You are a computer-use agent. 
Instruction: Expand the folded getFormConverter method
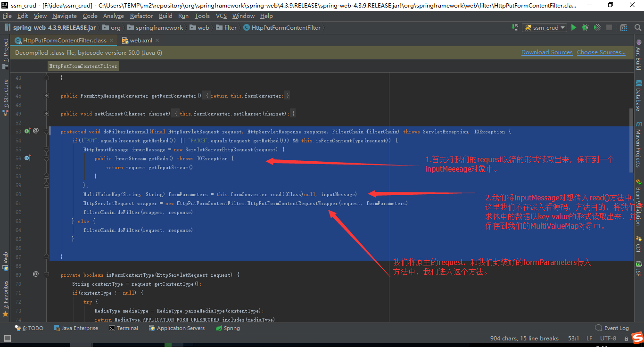(x=46, y=96)
